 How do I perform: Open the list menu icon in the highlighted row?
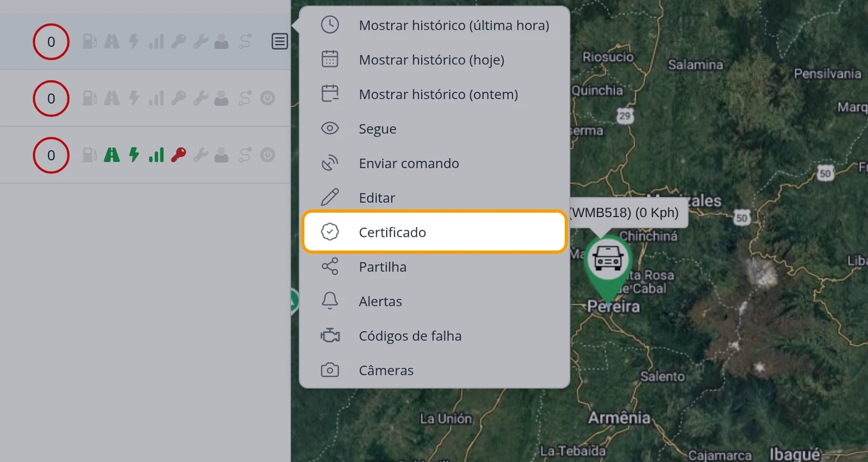tap(280, 42)
